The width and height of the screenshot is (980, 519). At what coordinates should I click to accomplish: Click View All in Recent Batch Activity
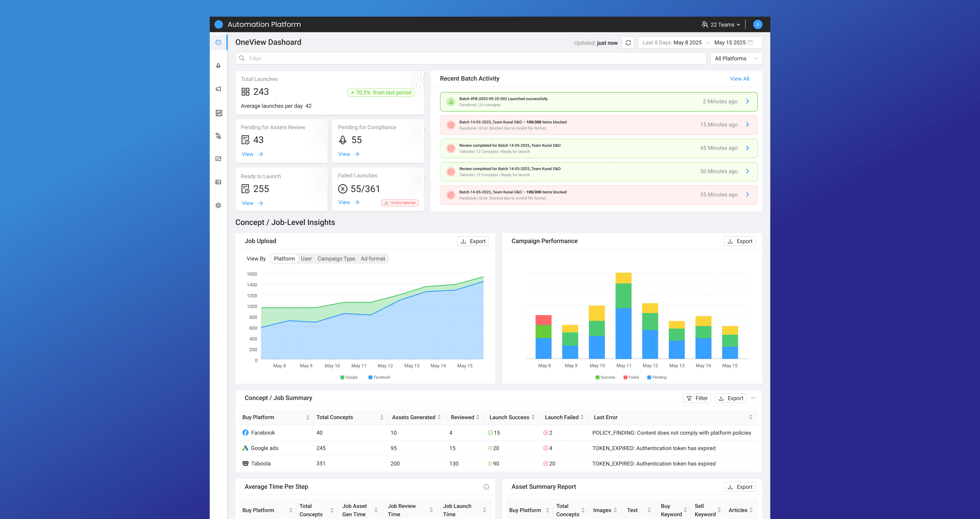coord(739,79)
